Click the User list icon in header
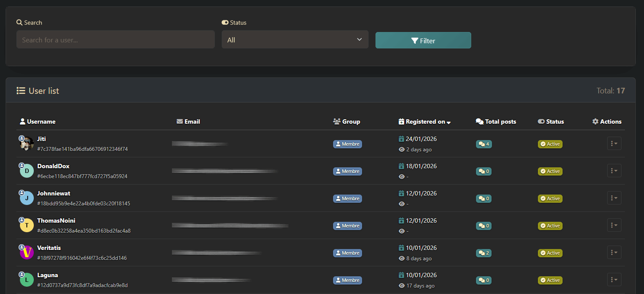The height and width of the screenshot is (294, 644). 21,91
